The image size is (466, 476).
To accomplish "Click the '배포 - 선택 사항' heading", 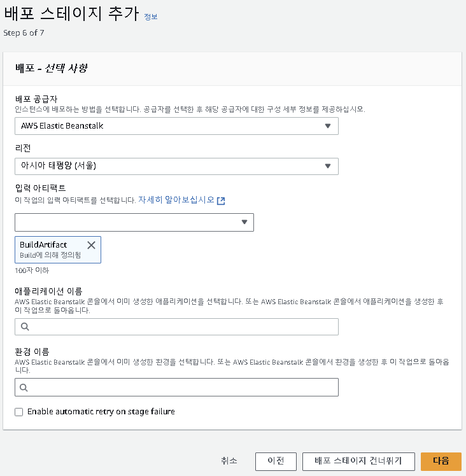I will tap(52, 68).
